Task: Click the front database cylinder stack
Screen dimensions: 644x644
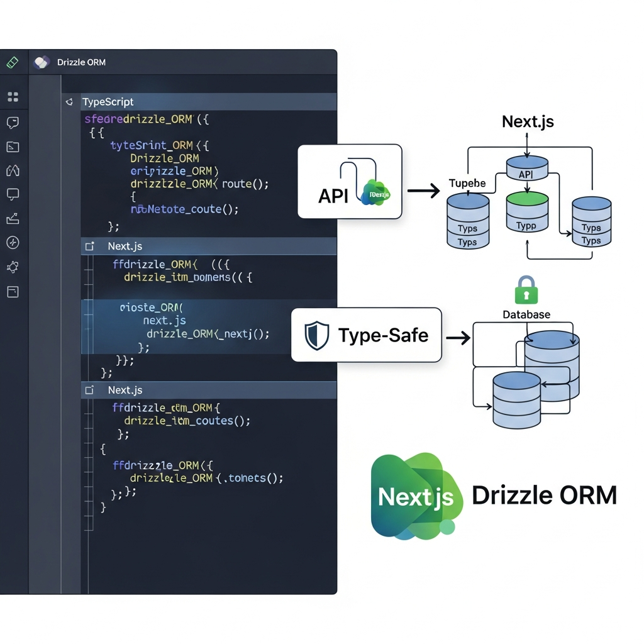Action: coord(517,401)
